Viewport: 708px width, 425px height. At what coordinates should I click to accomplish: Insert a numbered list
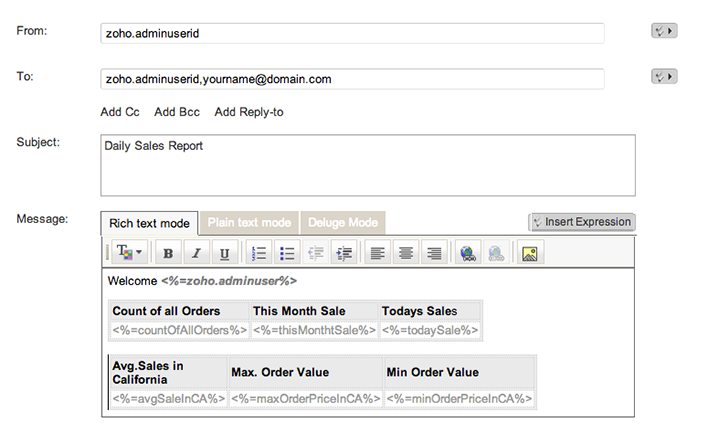coord(258,253)
